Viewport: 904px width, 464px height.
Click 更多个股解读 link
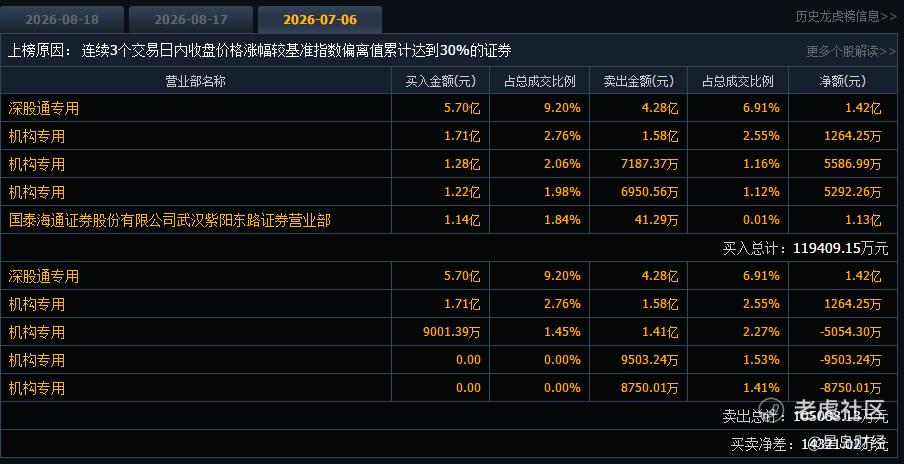point(851,51)
